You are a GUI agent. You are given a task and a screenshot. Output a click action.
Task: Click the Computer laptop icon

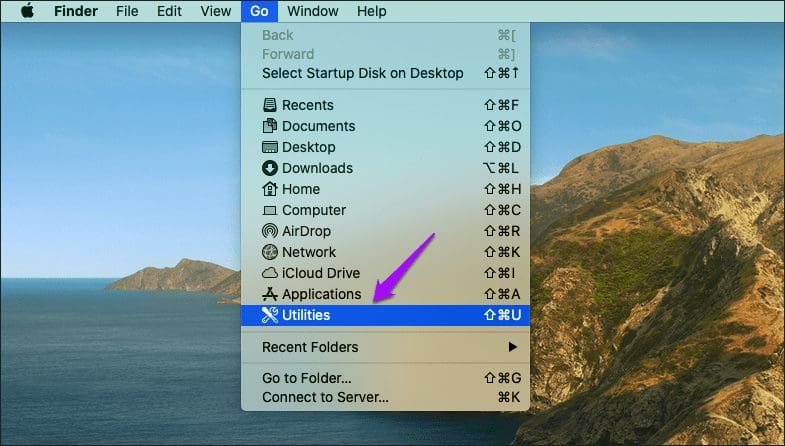269,211
